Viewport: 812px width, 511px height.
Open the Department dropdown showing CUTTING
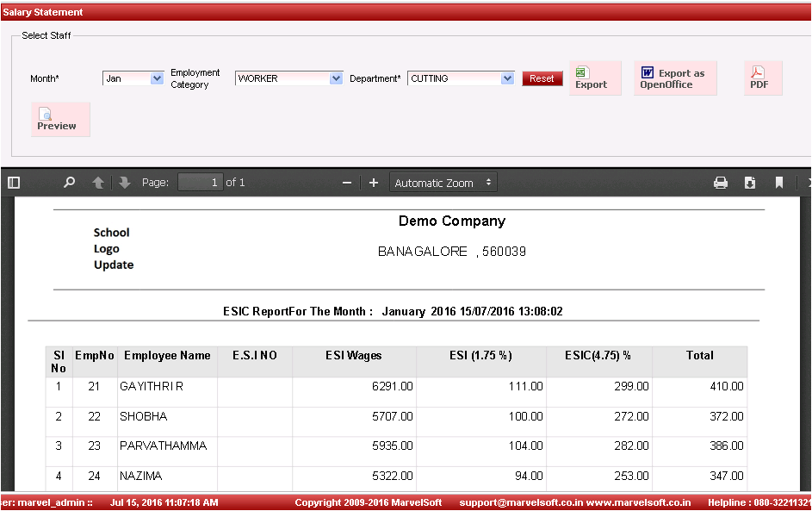click(x=461, y=78)
